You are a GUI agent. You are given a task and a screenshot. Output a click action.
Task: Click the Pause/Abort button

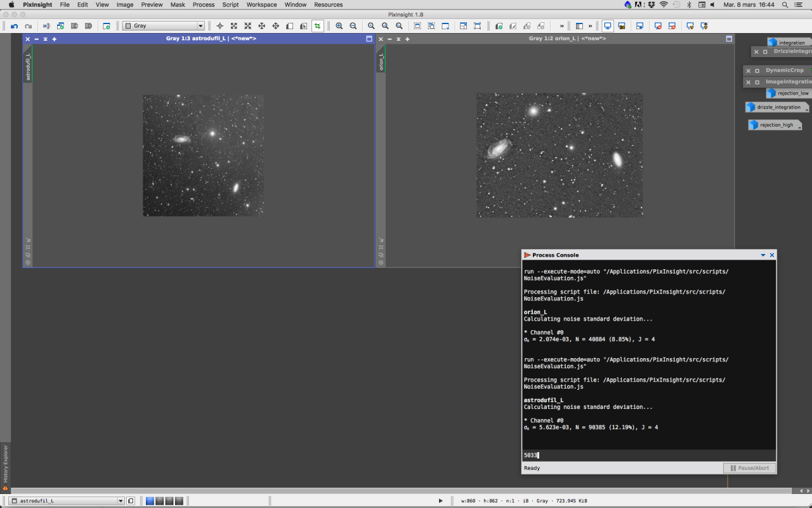(x=749, y=468)
